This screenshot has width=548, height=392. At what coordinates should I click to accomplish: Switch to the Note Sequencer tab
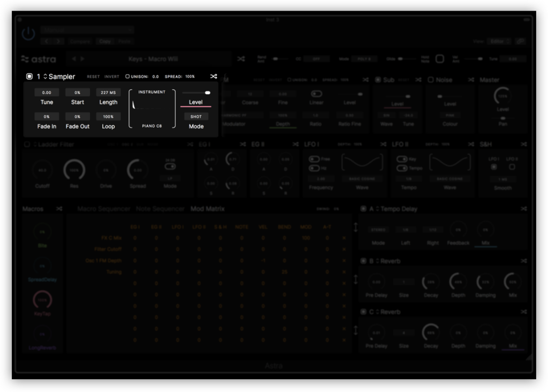(x=161, y=209)
